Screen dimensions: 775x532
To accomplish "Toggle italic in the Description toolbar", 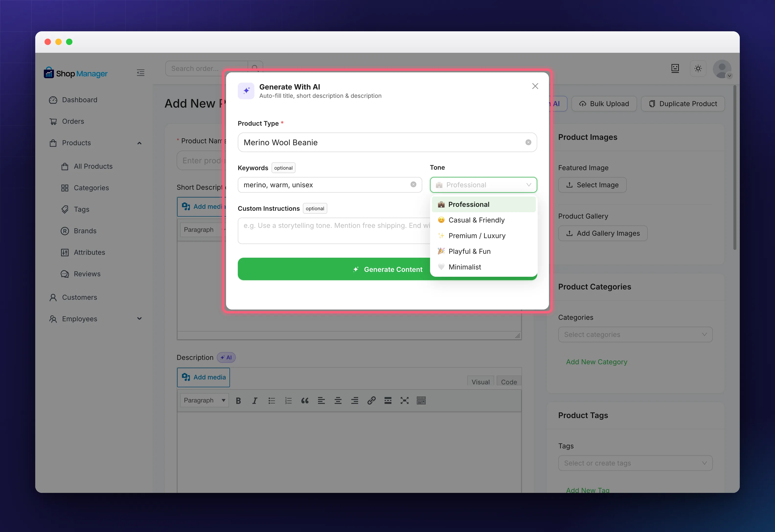I will coord(255,401).
